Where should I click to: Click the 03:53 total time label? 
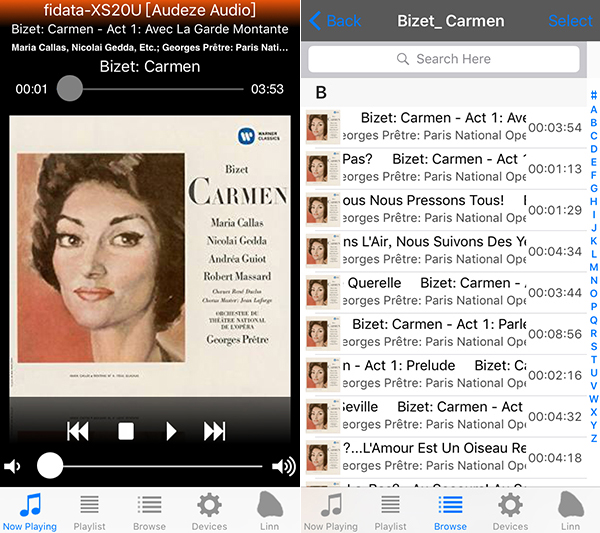267,89
